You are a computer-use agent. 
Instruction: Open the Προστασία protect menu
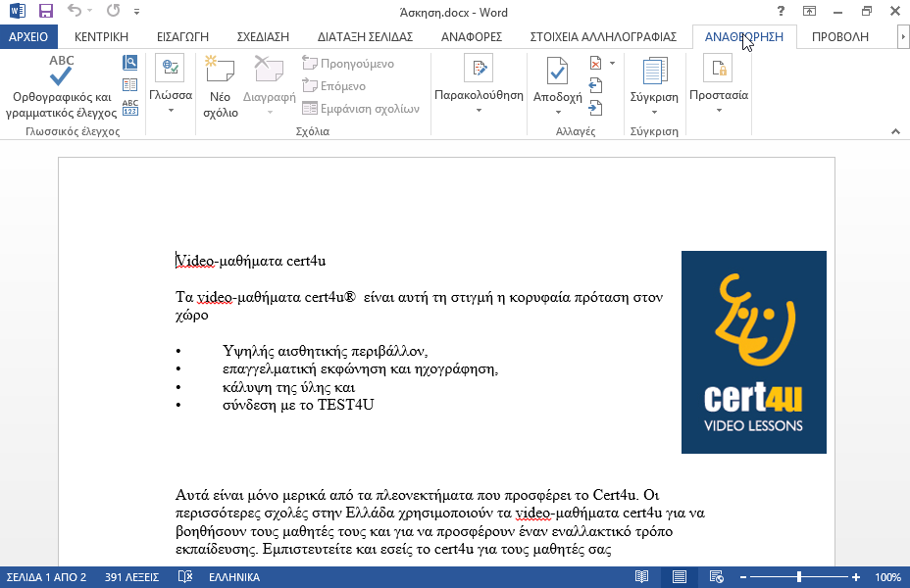pyautogui.click(x=719, y=84)
